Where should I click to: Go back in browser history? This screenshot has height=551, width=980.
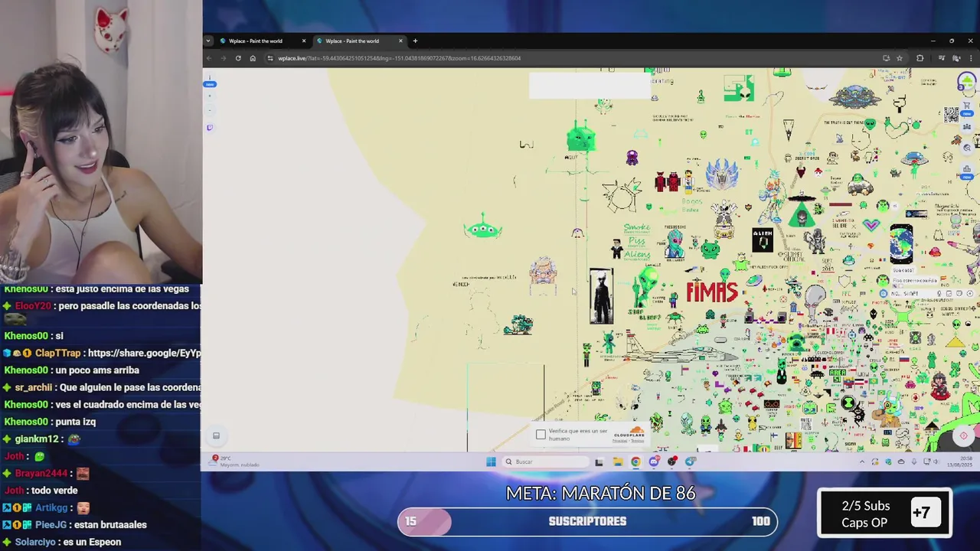pyautogui.click(x=210, y=58)
